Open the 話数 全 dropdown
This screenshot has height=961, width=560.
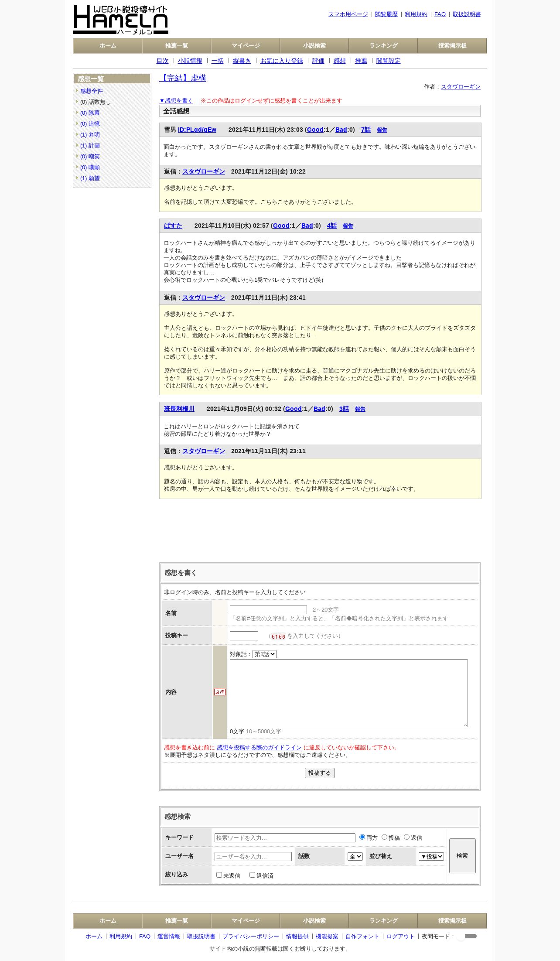click(355, 856)
